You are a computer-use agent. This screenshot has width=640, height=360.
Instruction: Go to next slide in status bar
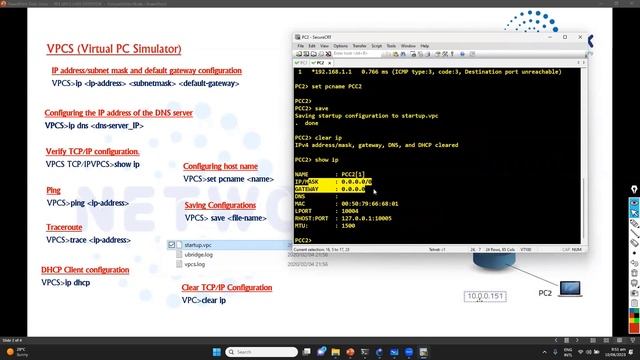(577, 340)
